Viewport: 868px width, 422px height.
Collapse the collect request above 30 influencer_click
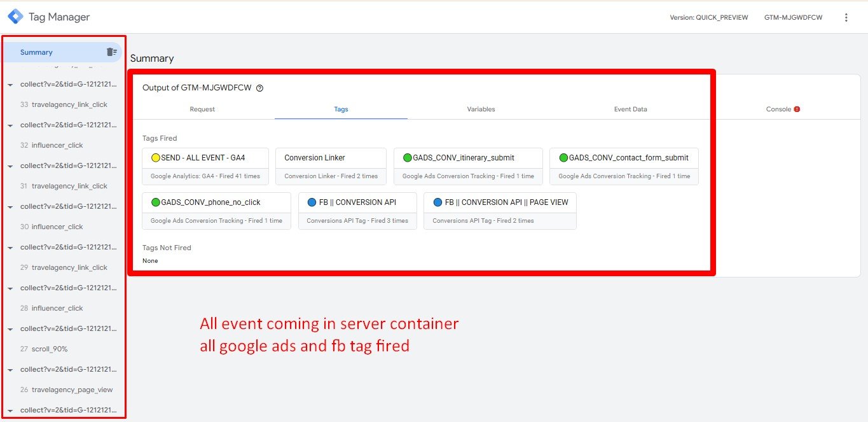tap(10, 207)
